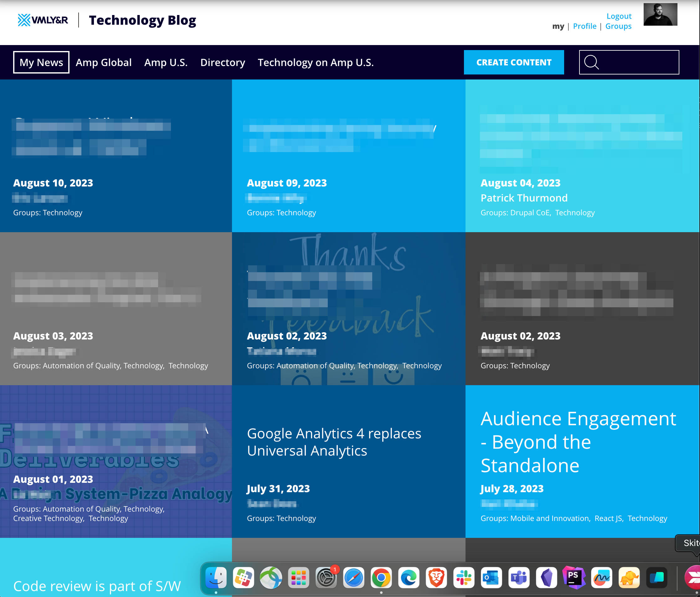Open Google Chrome from the dock
The width and height of the screenshot is (700, 597).
pyautogui.click(x=381, y=578)
